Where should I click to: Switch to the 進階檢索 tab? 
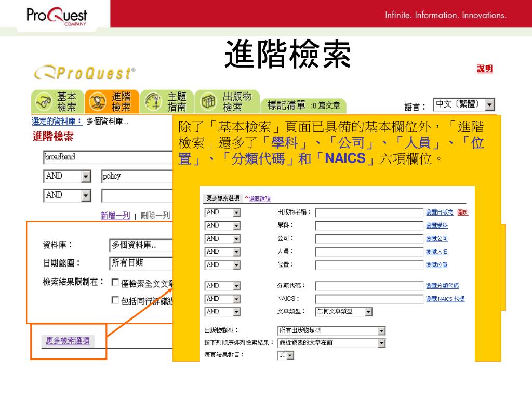pos(112,101)
